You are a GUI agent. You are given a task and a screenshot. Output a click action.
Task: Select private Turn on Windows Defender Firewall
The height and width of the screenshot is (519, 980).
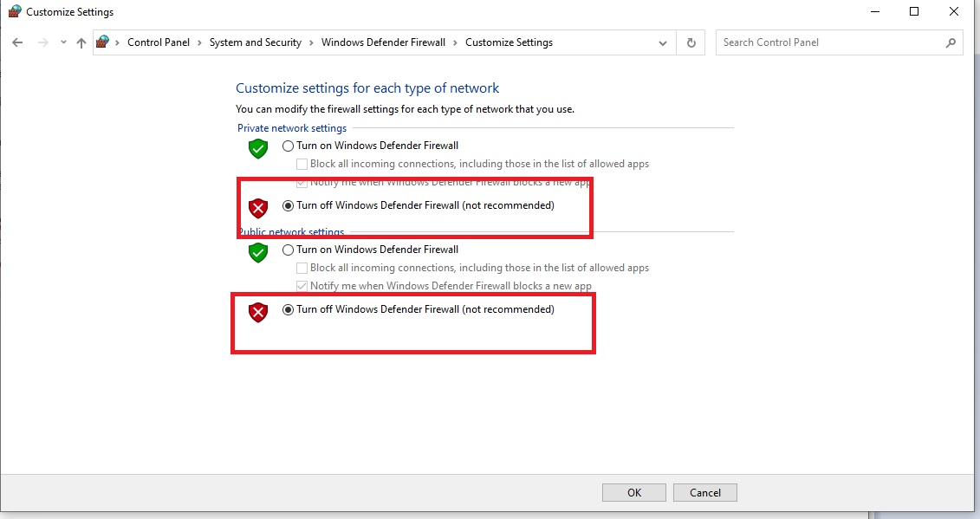coord(289,146)
